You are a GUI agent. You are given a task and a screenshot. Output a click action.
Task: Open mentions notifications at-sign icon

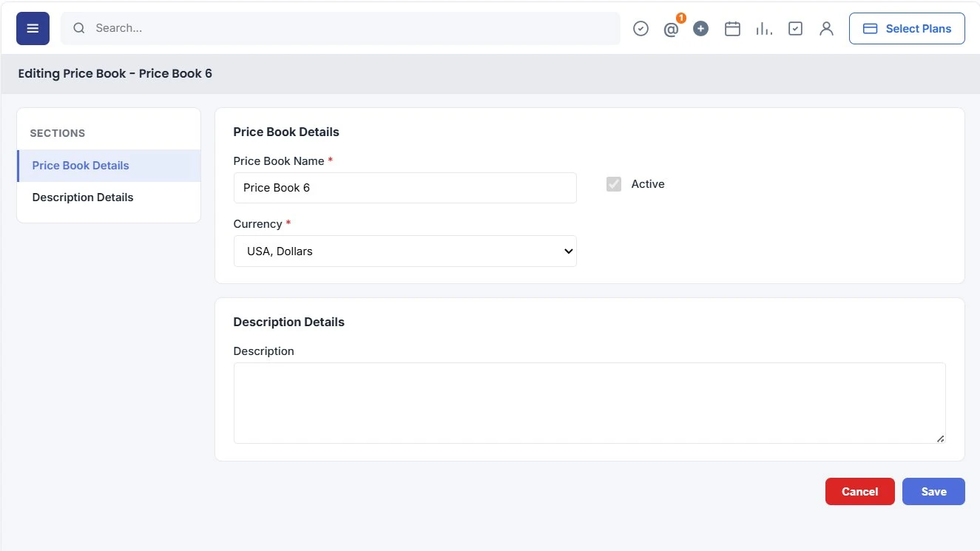[672, 30]
